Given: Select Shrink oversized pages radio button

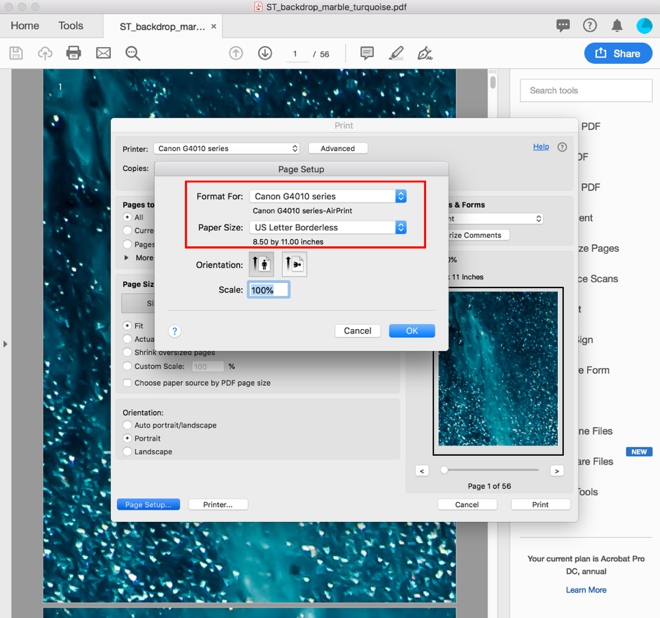Looking at the screenshot, I should click(x=127, y=352).
